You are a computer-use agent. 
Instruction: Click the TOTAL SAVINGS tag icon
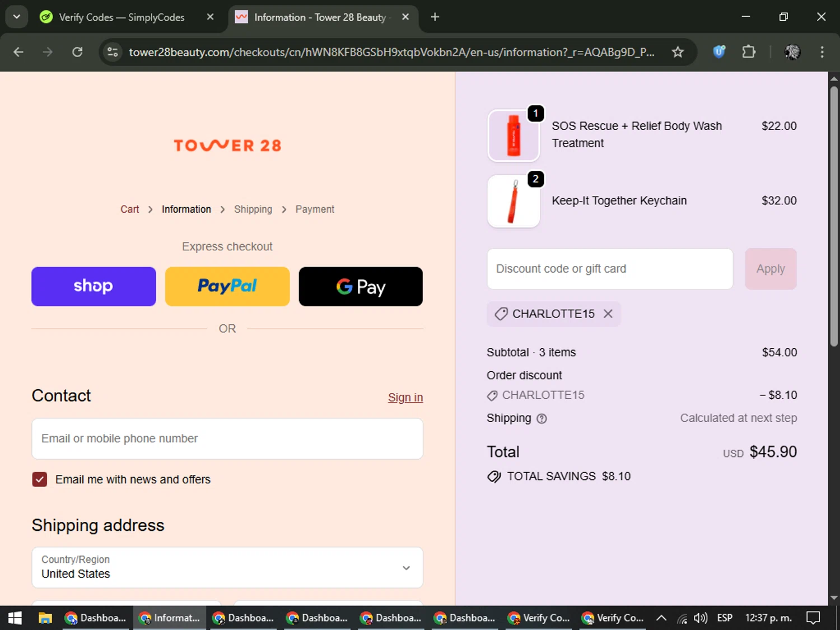494,477
